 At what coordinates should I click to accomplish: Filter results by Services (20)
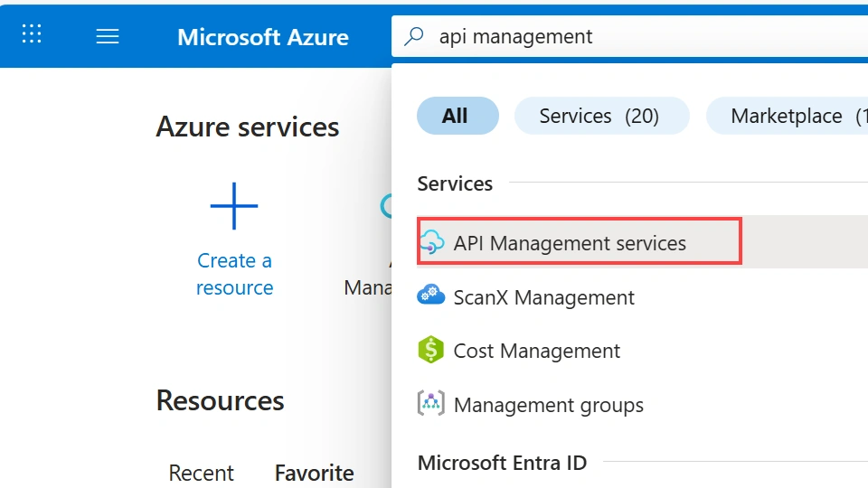602,116
